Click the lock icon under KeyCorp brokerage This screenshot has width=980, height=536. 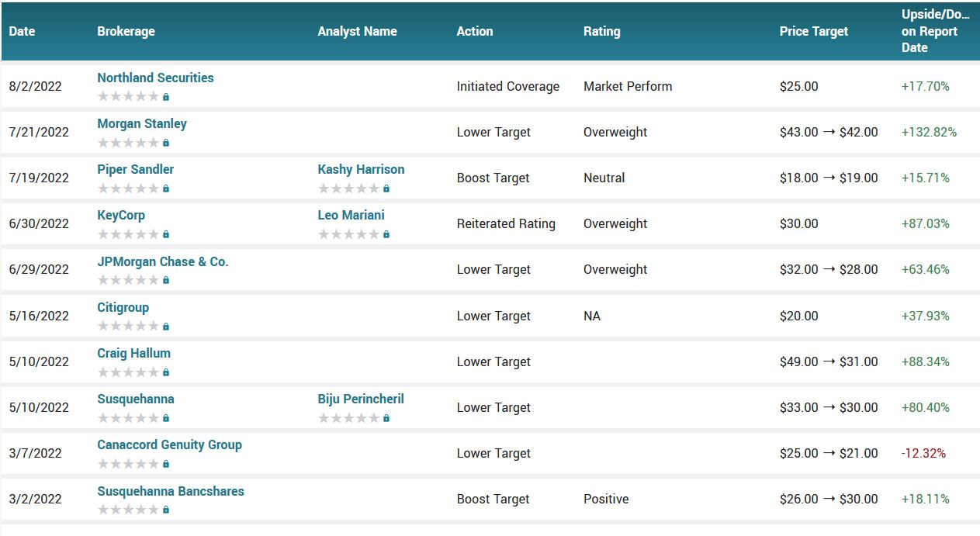(166, 234)
